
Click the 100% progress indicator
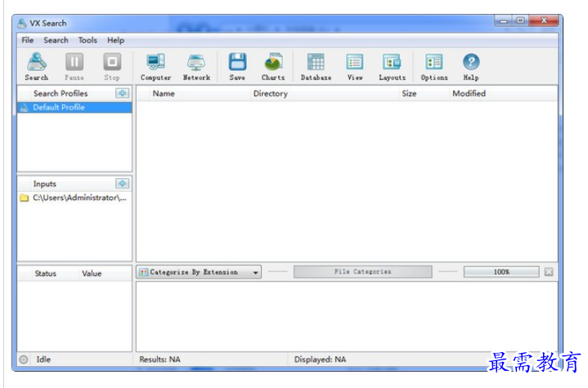point(501,272)
